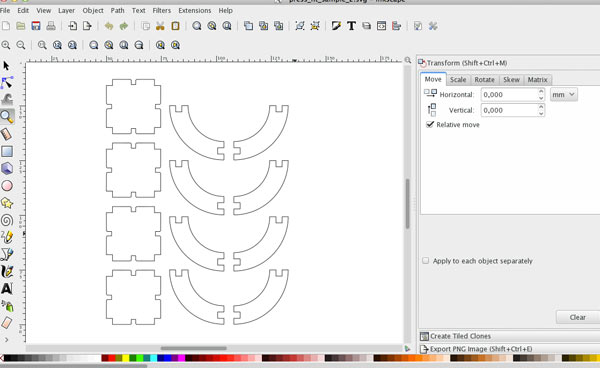Select the Text tool in toolbox
600x368 pixels.
[x=7, y=288]
